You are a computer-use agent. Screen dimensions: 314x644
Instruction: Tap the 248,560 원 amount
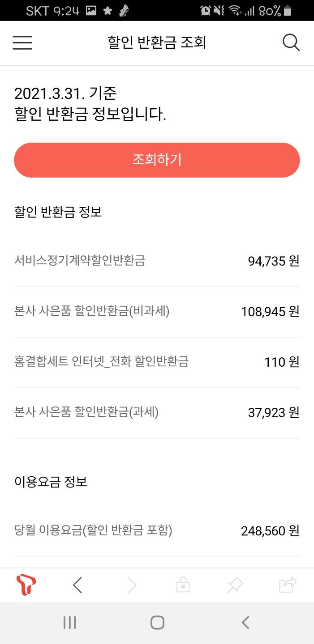click(x=270, y=531)
